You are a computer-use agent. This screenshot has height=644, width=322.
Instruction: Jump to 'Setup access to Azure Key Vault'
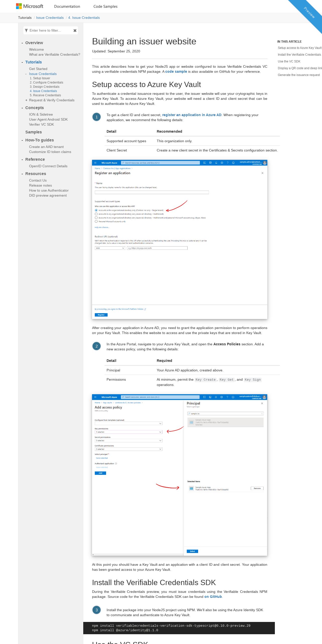point(300,48)
